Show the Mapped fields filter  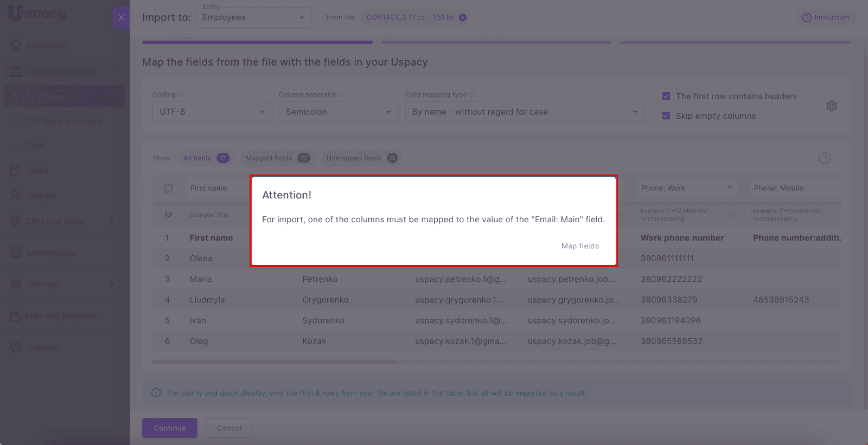tap(277, 158)
